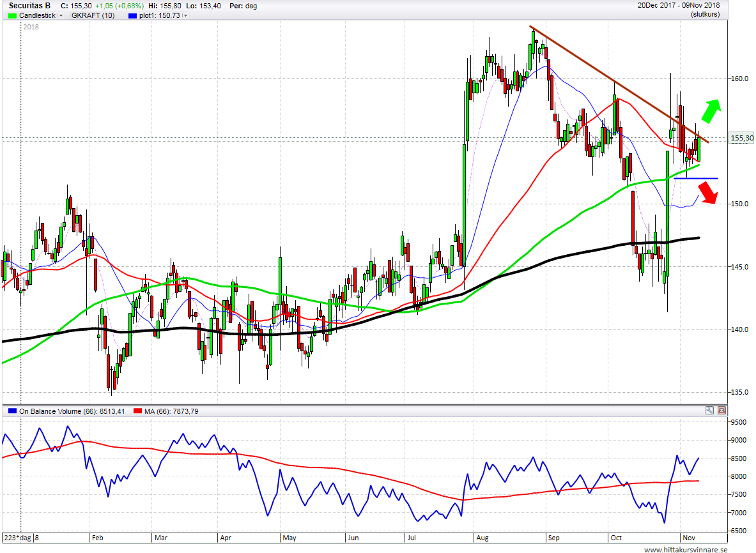756x553 pixels.
Task: Click the Hi: 155,80 value
Action: pos(165,6)
